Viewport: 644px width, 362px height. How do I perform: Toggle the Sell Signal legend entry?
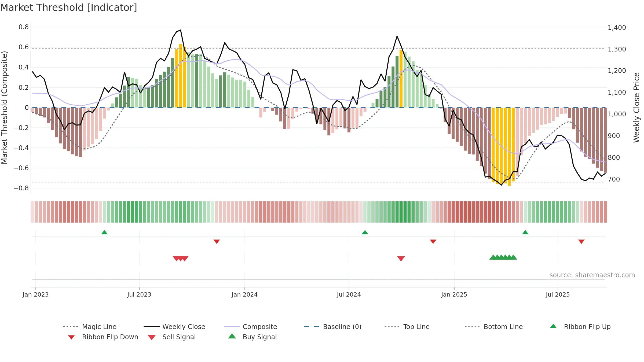(172, 337)
